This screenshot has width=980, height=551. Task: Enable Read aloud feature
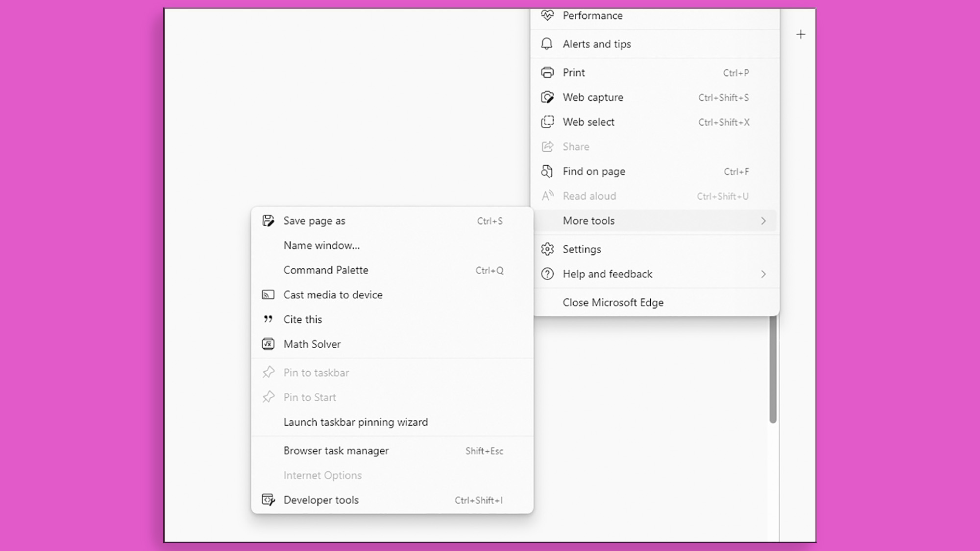pyautogui.click(x=589, y=196)
